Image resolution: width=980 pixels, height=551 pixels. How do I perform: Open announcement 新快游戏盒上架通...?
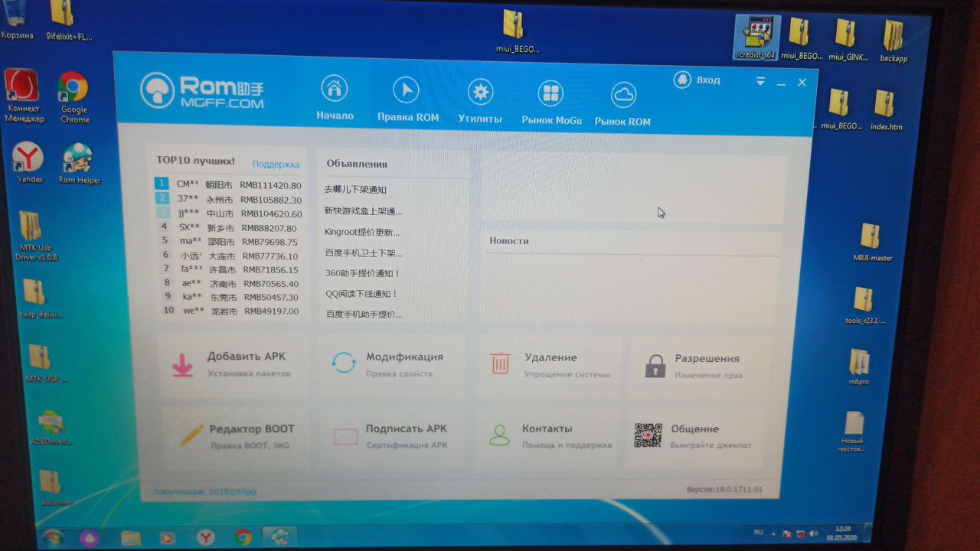pyautogui.click(x=363, y=210)
